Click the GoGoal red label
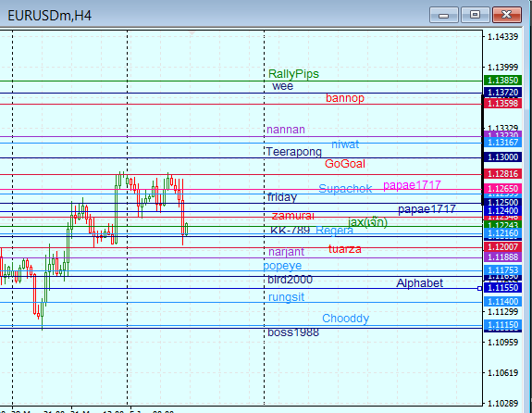The height and width of the screenshot is (413, 532). coord(345,164)
